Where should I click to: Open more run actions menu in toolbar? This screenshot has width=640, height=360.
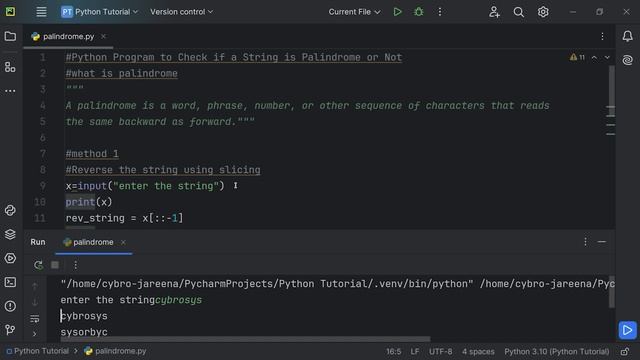pyautogui.click(x=440, y=12)
